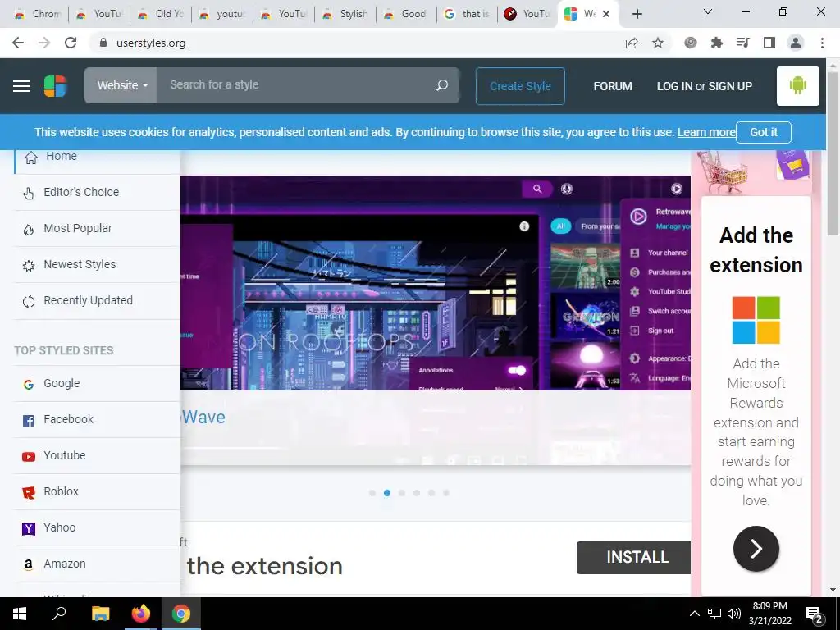Select Roblox styled site
840x630 pixels.
(x=97, y=492)
